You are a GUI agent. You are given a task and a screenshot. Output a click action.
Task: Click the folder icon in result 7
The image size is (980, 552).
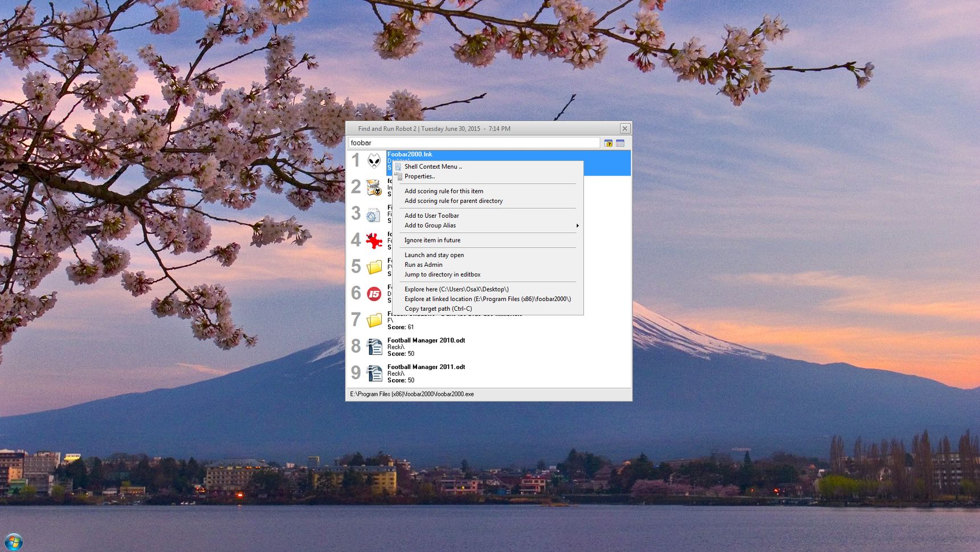[374, 320]
